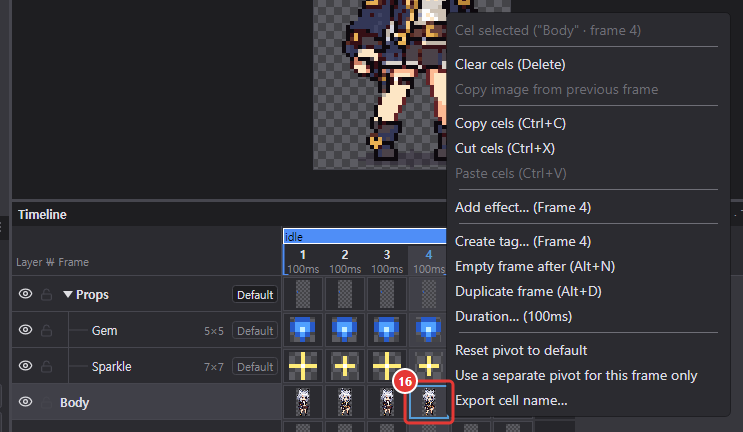Select the Gem layer name

104,331
